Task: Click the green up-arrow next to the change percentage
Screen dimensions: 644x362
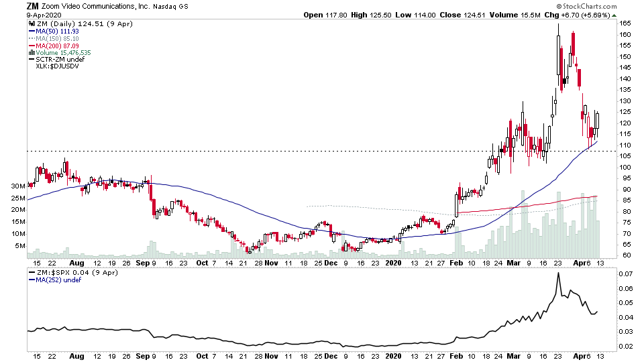Action: click(614, 15)
